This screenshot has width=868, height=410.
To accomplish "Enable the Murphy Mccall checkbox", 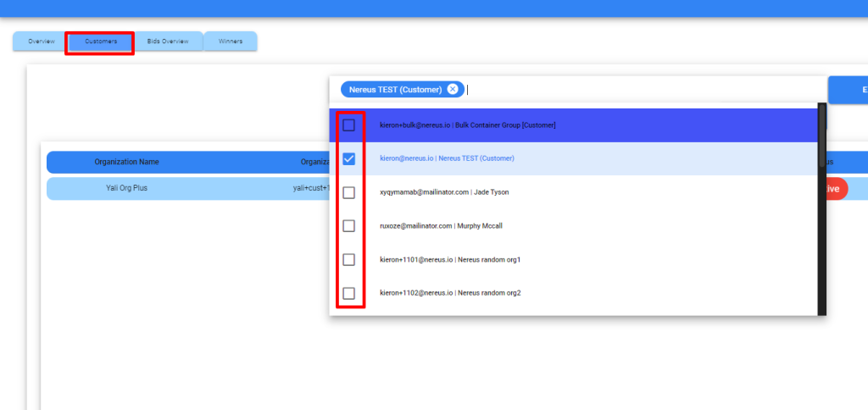I will (x=348, y=226).
